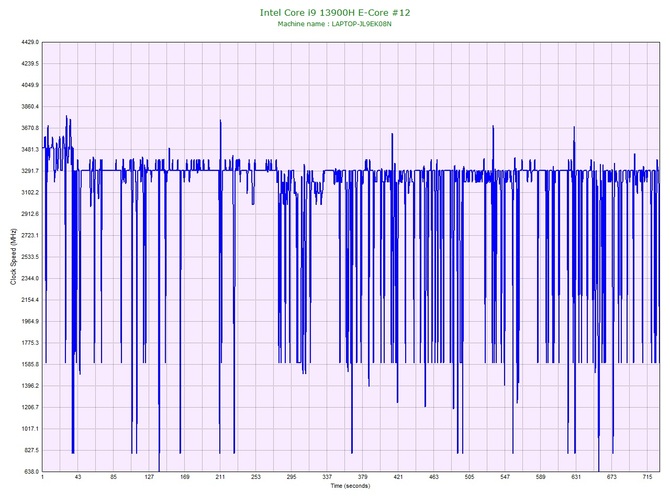Image resolution: width=670 pixels, height=503 pixels.
Task: Click the x-axis tick label 379
Action: (x=362, y=477)
